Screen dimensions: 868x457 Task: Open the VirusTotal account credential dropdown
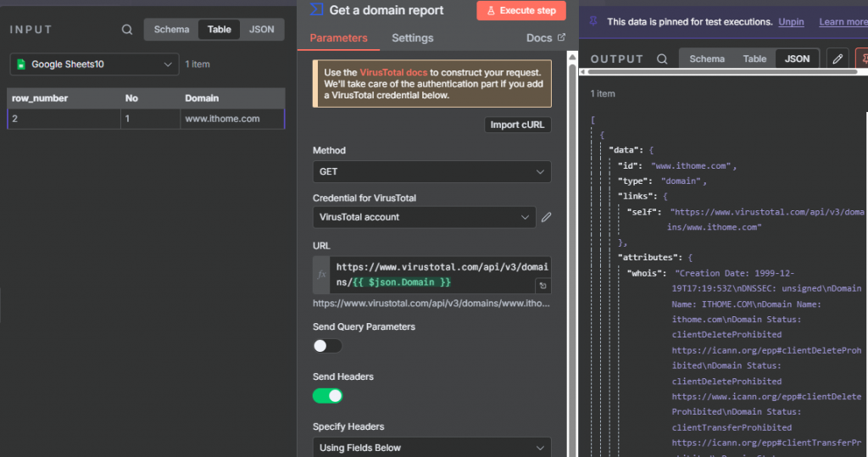pos(424,217)
